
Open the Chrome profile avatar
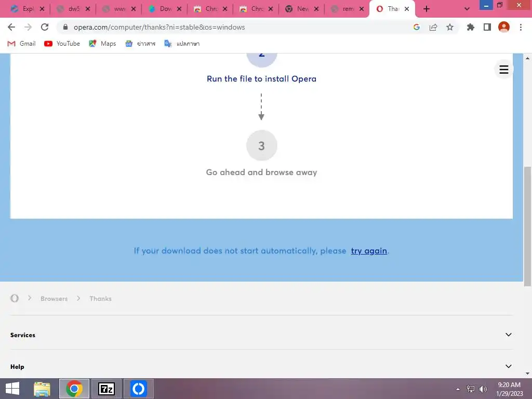tap(504, 27)
